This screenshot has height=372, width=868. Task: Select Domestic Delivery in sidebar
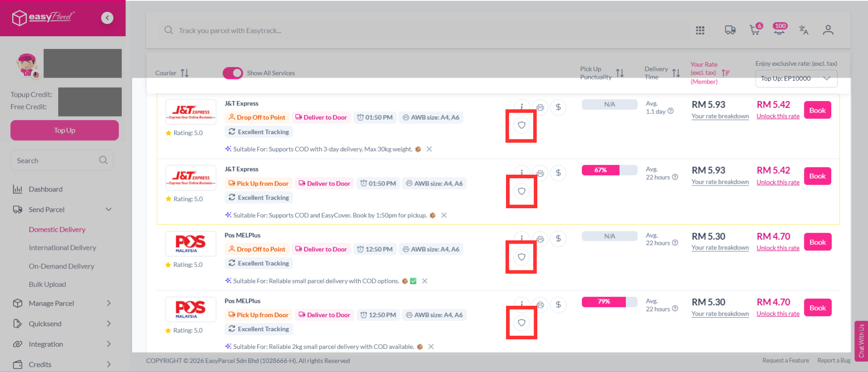(57, 230)
